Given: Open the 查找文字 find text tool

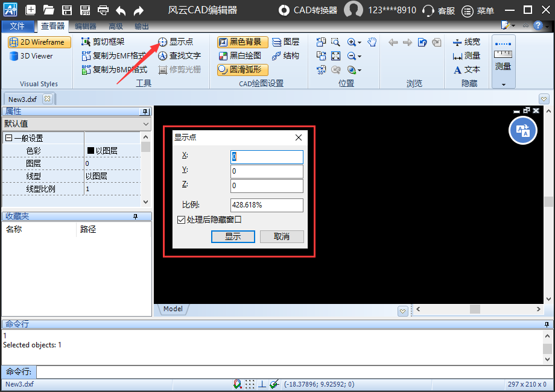Looking at the screenshot, I should (x=179, y=55).
